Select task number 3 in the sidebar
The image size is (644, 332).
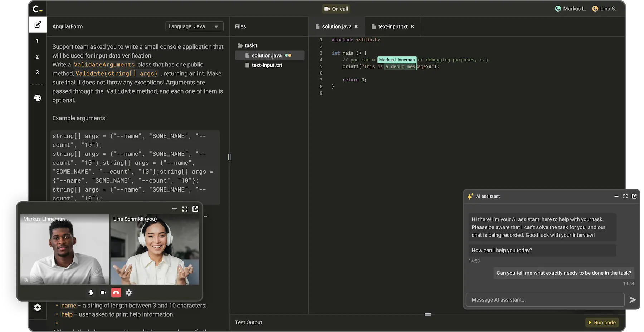pos(37,72)
